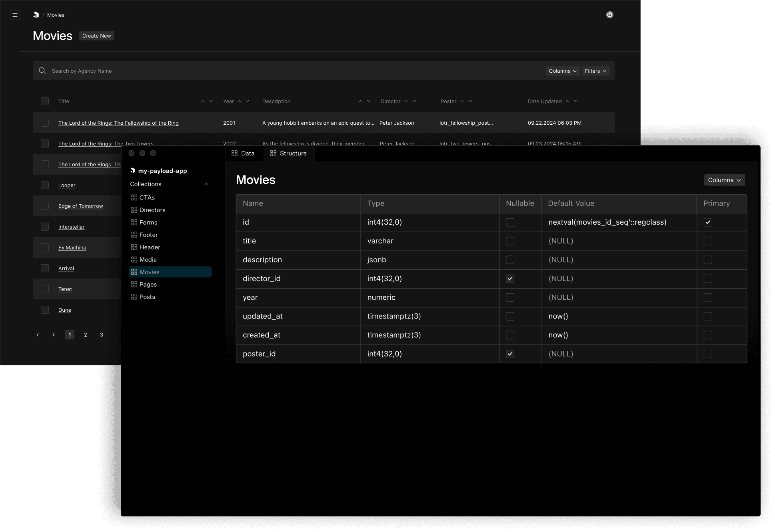The image size is (775, 532).
Task: Click the nextval default value cell
Action: 619,222
